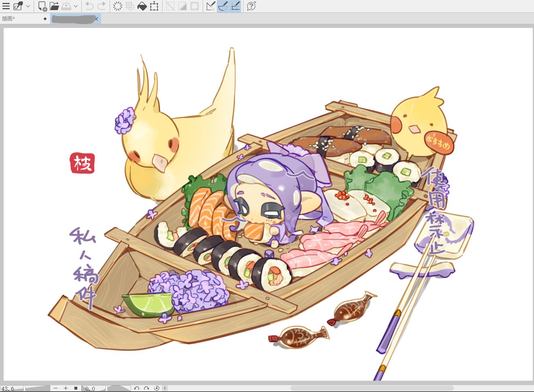Clear the layer with the burst icon

[118, 6]
